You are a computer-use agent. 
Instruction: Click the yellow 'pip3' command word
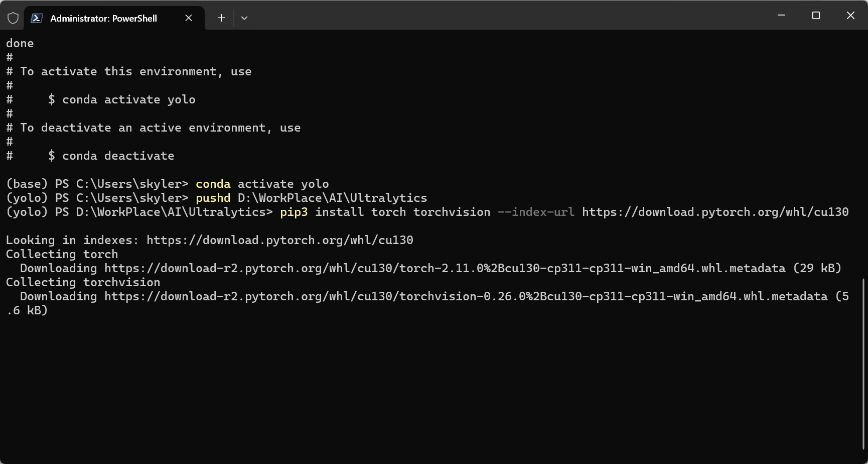[294, 212]
